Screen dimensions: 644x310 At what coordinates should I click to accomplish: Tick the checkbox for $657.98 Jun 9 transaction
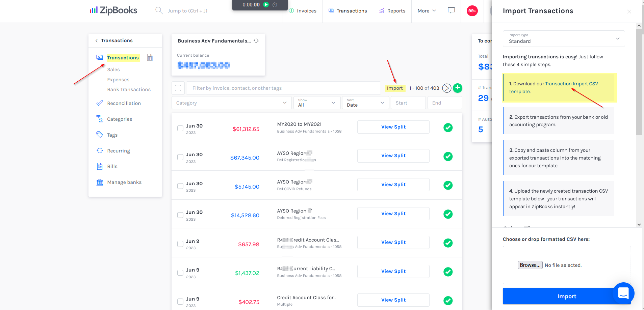[180, 244]
